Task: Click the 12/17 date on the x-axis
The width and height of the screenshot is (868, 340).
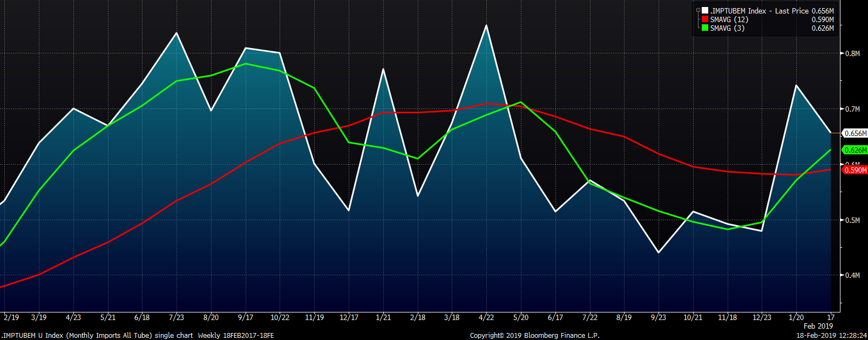Action: pyautogui.click(x=349, y=317)
